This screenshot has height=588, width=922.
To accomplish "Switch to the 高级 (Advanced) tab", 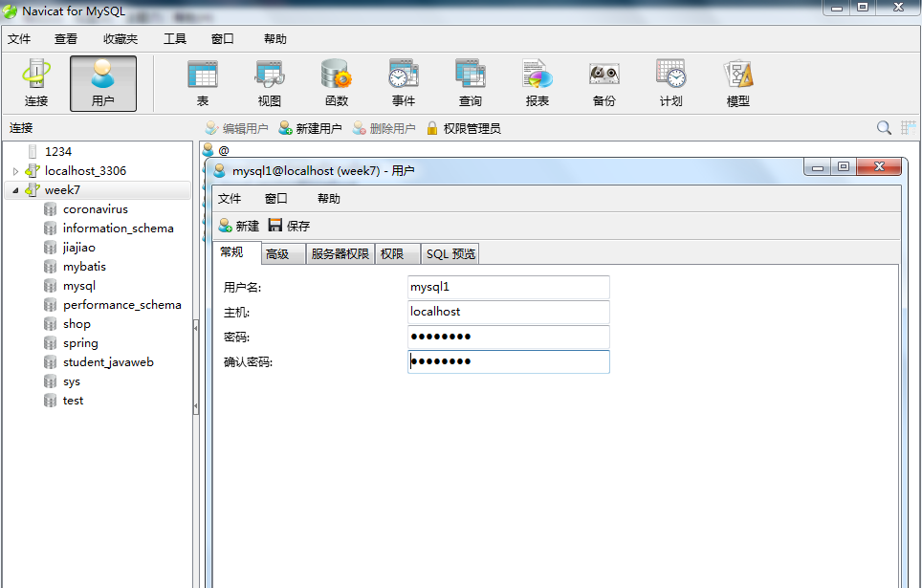I will 283,254.
